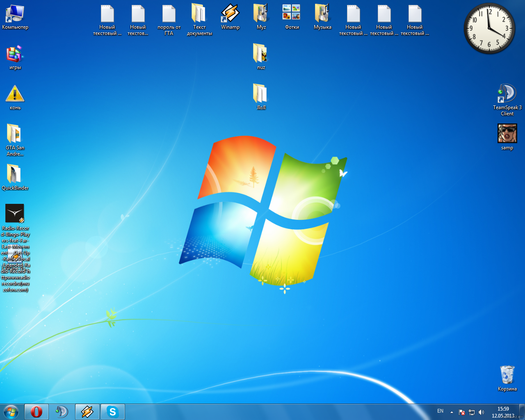Click the volume speaker tray icon
The width and height of the screenshot is (525, 420).
pyautogui.click(x=482, y=412)
